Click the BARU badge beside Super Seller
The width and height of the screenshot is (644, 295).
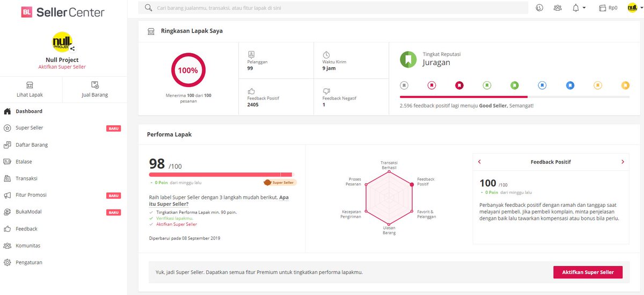point(113,128)
